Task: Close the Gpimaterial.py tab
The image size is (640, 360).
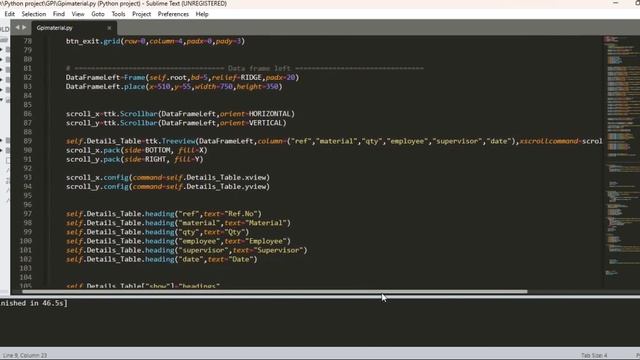Action: point(109,28)
